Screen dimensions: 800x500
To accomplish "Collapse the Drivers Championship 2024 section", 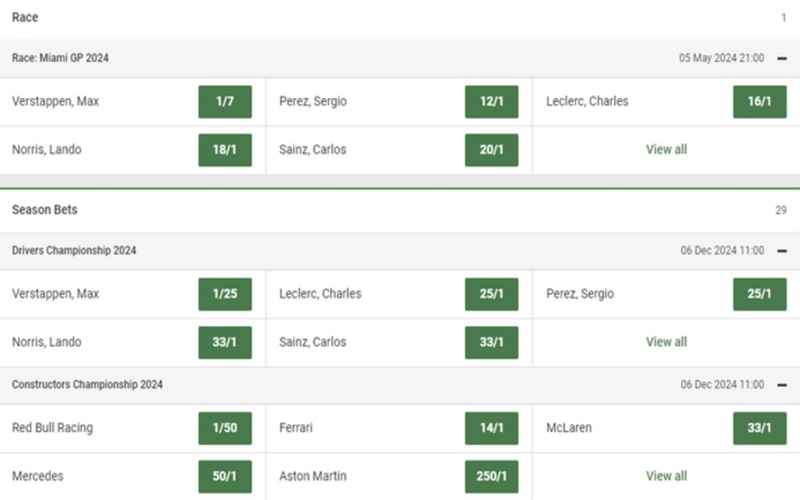I will pyautogui.click(x=780, y=251).
